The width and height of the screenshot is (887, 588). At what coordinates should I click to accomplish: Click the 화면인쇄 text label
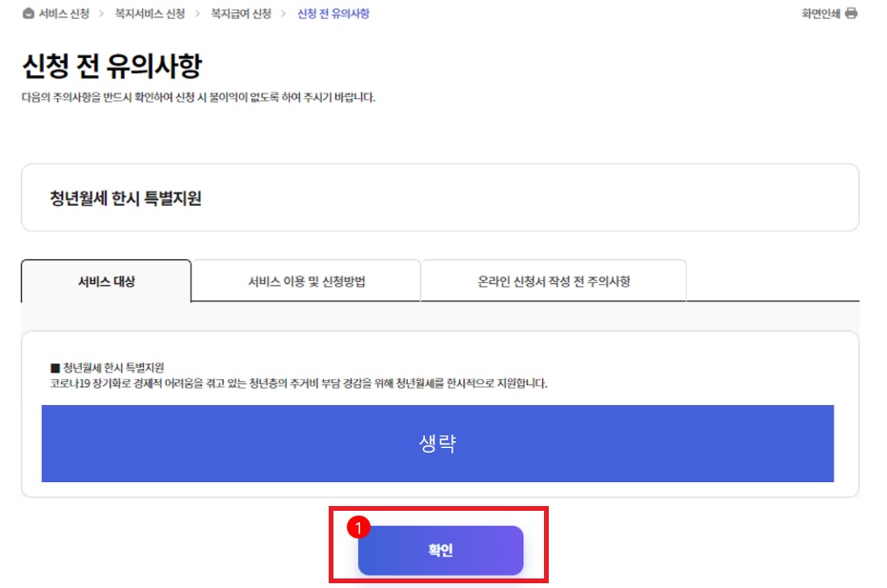[x=819, y=13]
